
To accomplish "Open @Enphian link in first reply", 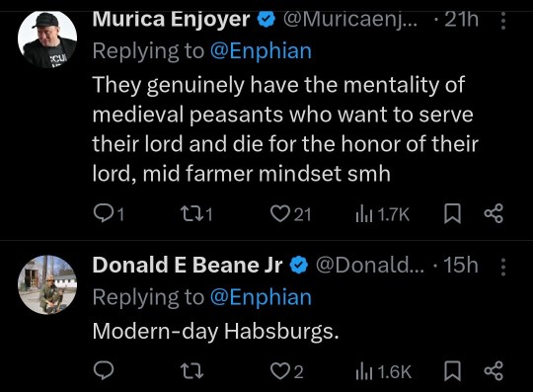I will coord(261,51).
